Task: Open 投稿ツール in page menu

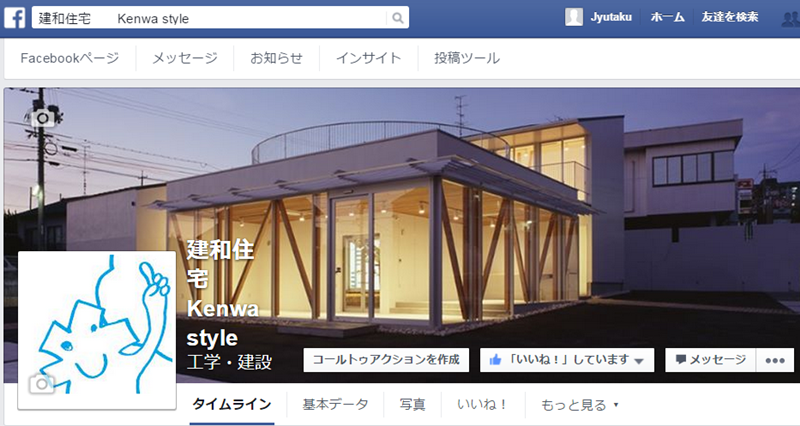Action: pyautogui.click(x=467, y=58)
